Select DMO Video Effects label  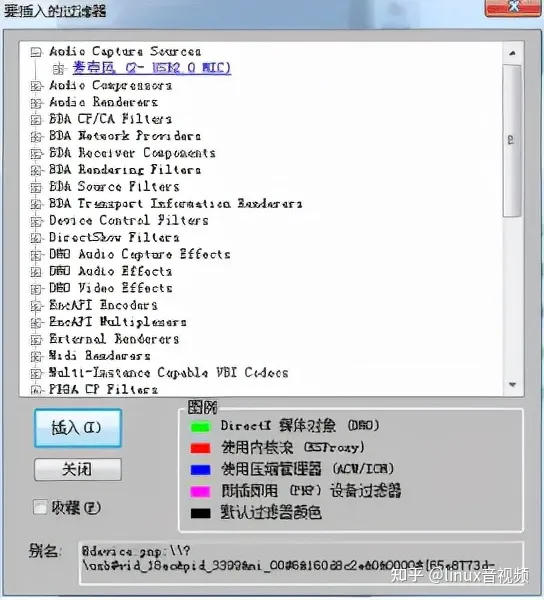pos(111,288)
